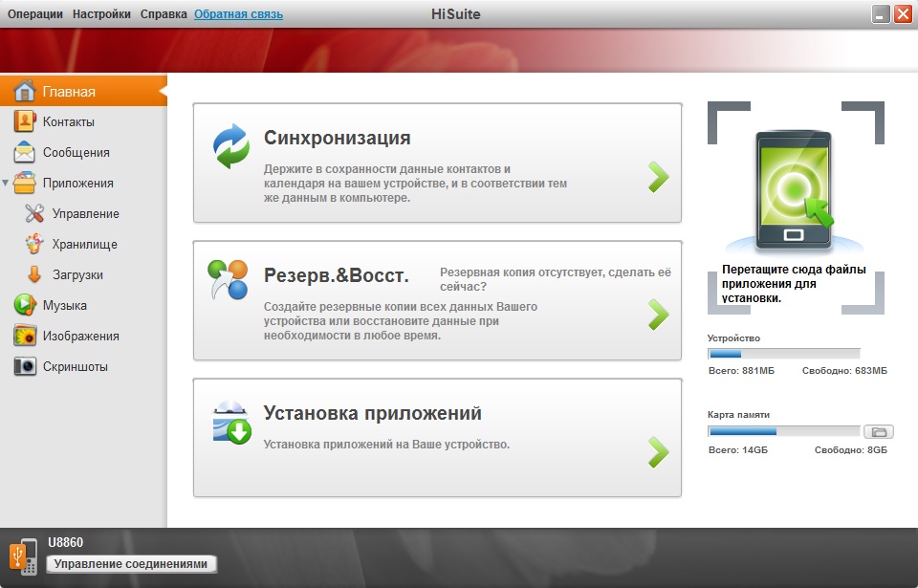Click the Управление соединениями button
The height and width of the screenshot is (588, 918).
131,564
